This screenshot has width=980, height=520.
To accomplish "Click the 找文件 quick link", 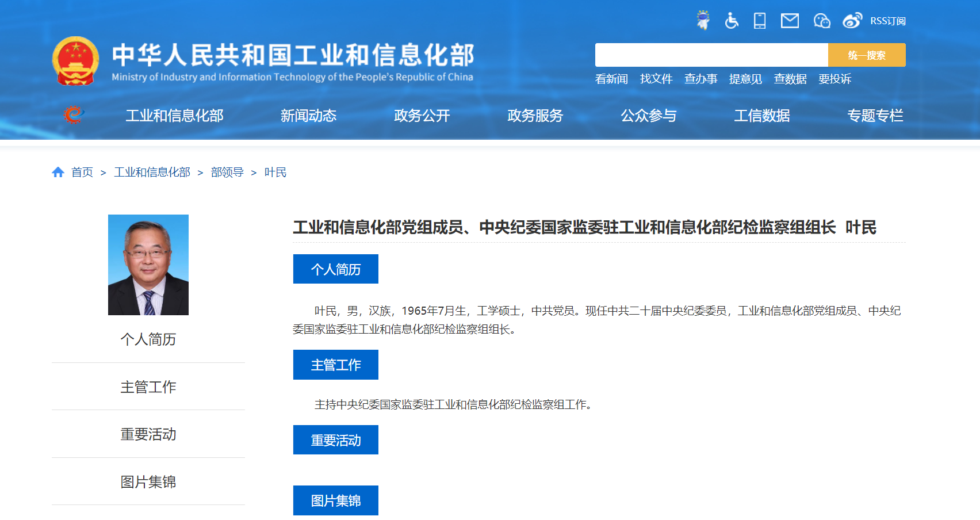I will click(x=656, y=79).
